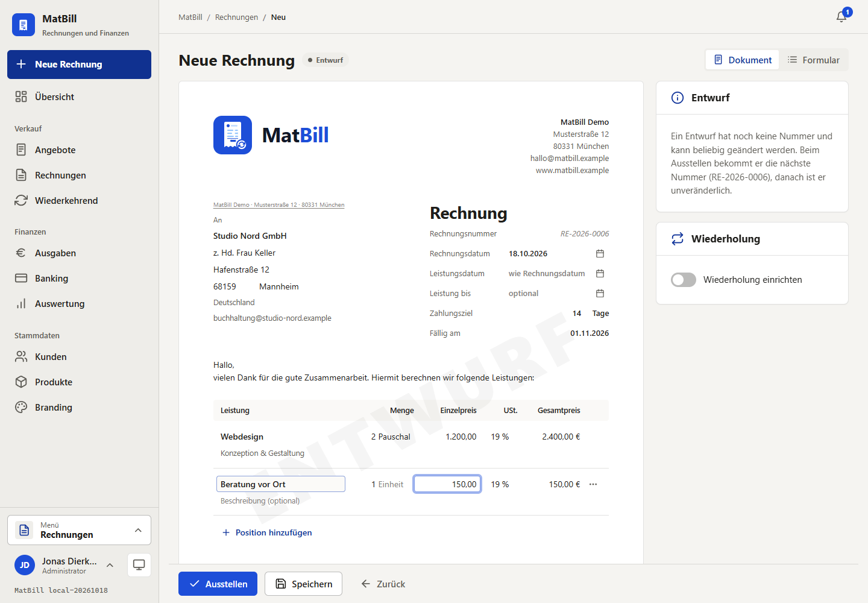This screenshot has width=868, height=603.
Task: Click the info icon in Entwurf panel
Action: pos(678,98)
